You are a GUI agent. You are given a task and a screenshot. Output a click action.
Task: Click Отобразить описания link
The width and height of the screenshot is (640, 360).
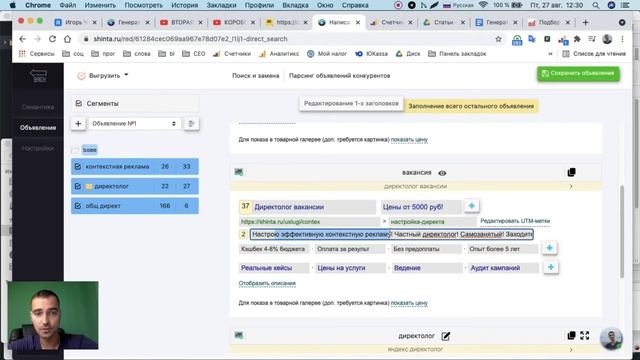tap(267, 283)
